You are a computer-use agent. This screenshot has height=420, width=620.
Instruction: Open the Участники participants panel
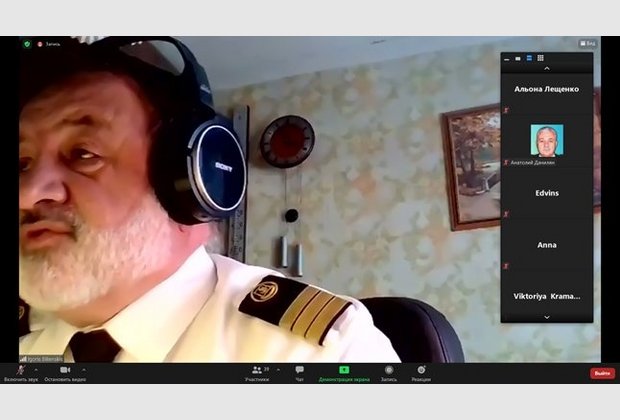[x=257, y=373]
